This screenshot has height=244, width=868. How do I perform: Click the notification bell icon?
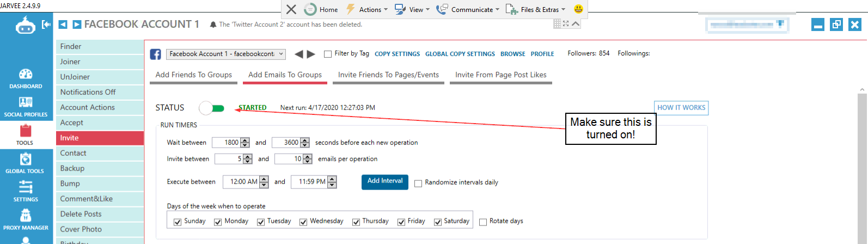click(213, 25)
